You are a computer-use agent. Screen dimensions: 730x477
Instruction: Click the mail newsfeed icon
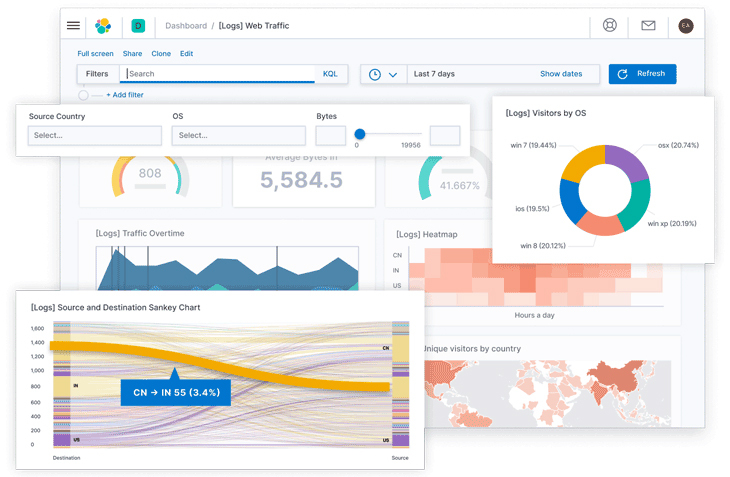(648, 26)
